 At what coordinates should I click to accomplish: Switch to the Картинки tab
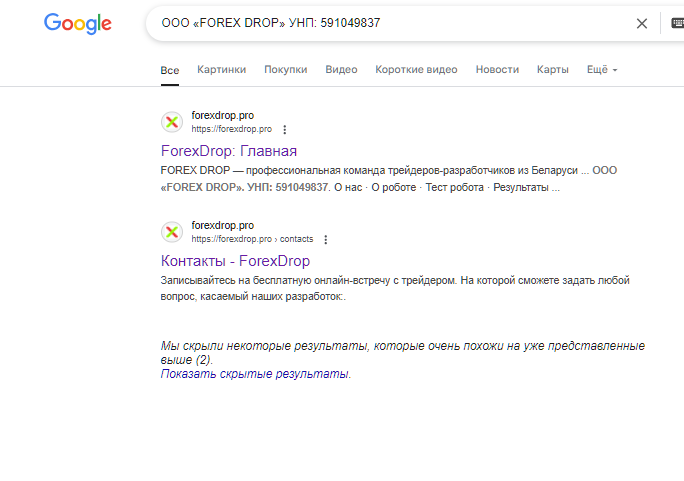[222, 70]
